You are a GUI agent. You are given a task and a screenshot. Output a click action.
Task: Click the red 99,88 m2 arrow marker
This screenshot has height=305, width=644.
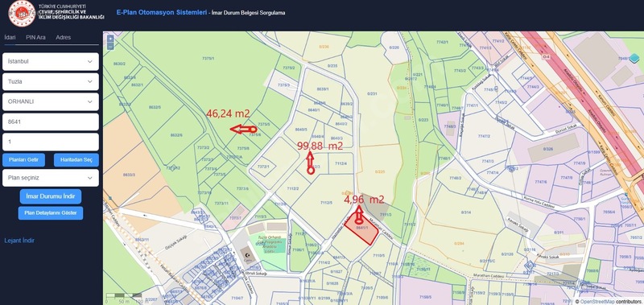[310, 163]
